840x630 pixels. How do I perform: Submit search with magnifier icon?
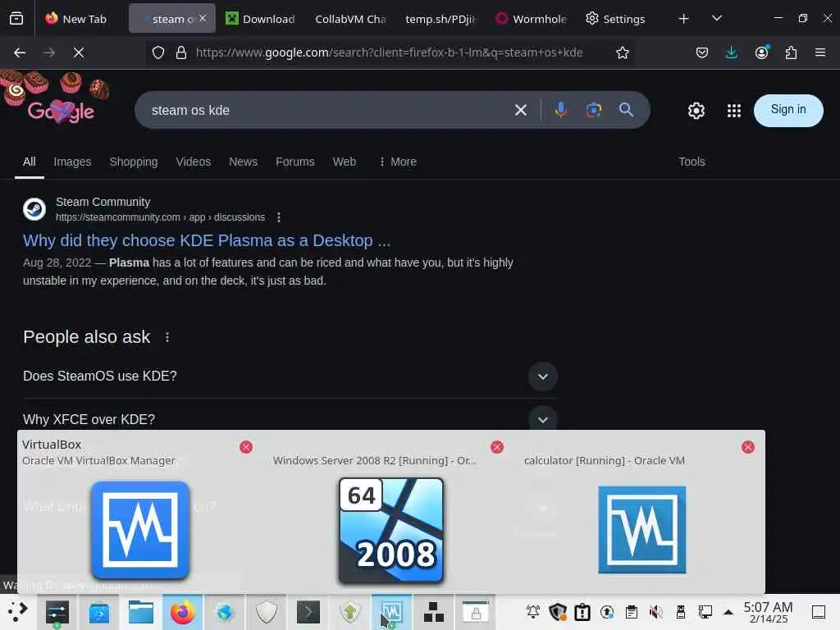click(x=626, y=110)
